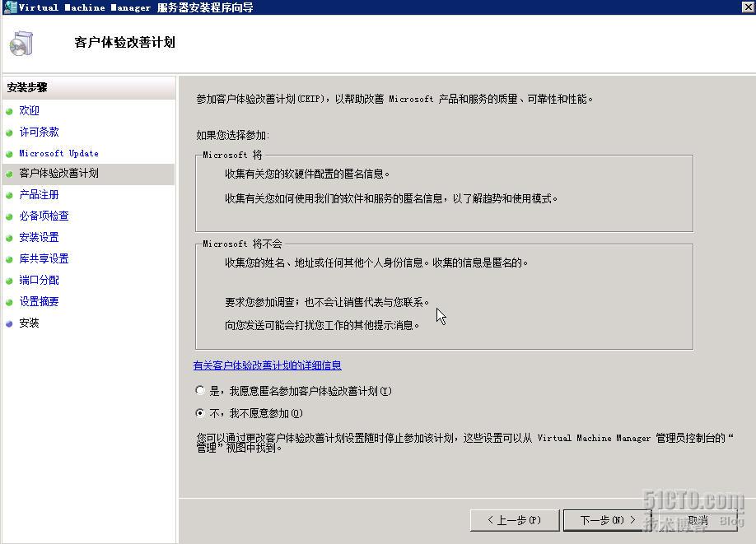Click the 下一步(N) next button

(608, 520)
